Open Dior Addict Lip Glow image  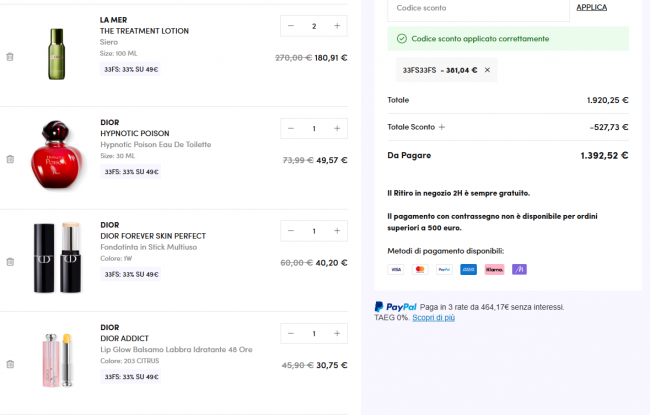click(57, 360)
